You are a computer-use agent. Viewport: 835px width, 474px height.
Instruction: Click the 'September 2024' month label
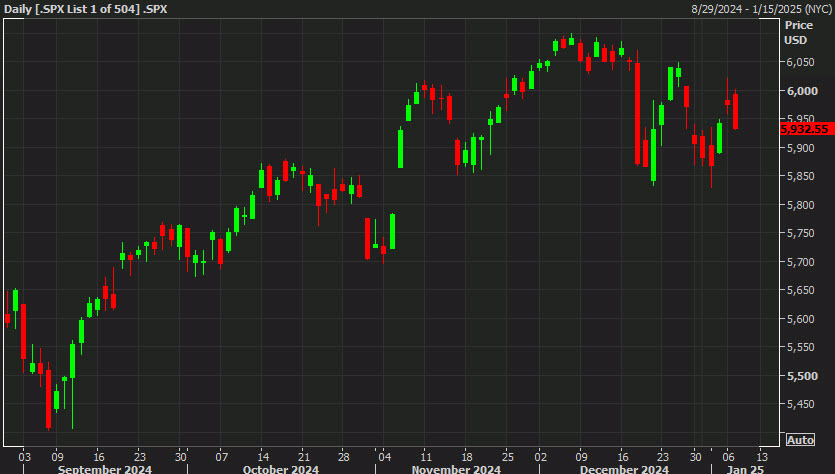click(x=105, y=469)
